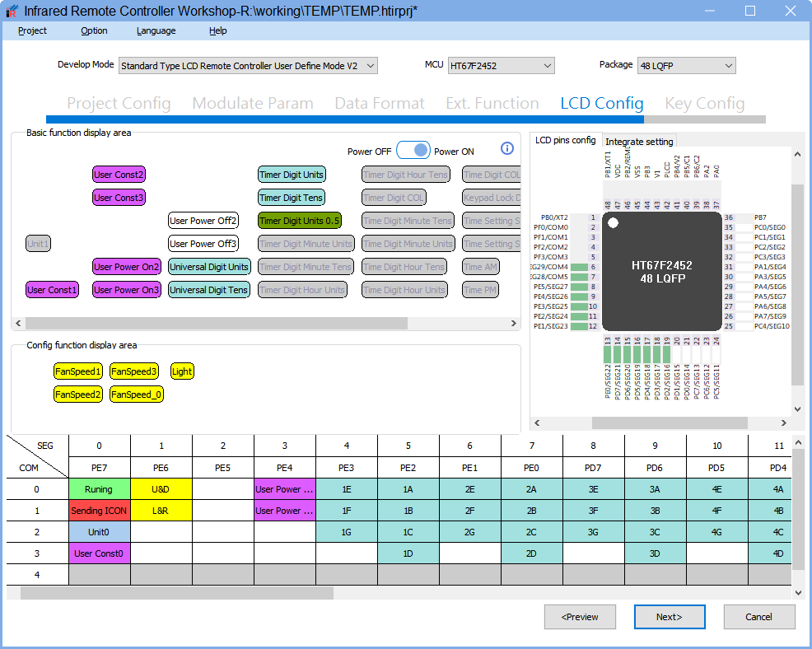812x649 pixels.
Task: Go back with the <Preview button
Action: pos(580,617)
